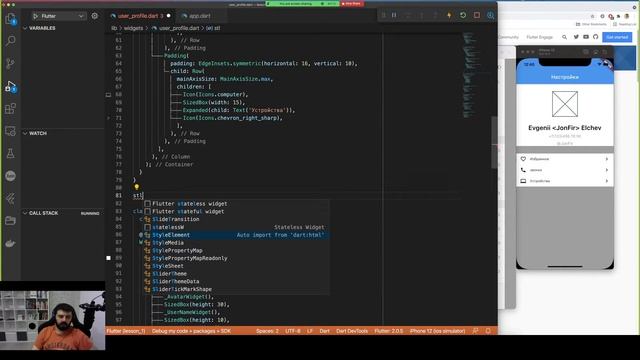This screenshot has width=640, height=360.
Task: Click Flutter: 2.0.5 version in status bar
Action: point(389,331)
